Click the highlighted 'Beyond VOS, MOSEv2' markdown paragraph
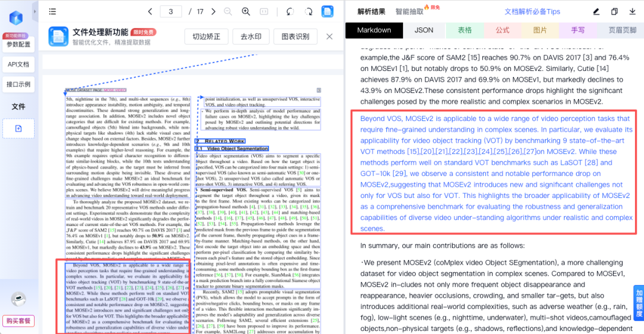Screen dimensions: 644x334 point(496,174)
